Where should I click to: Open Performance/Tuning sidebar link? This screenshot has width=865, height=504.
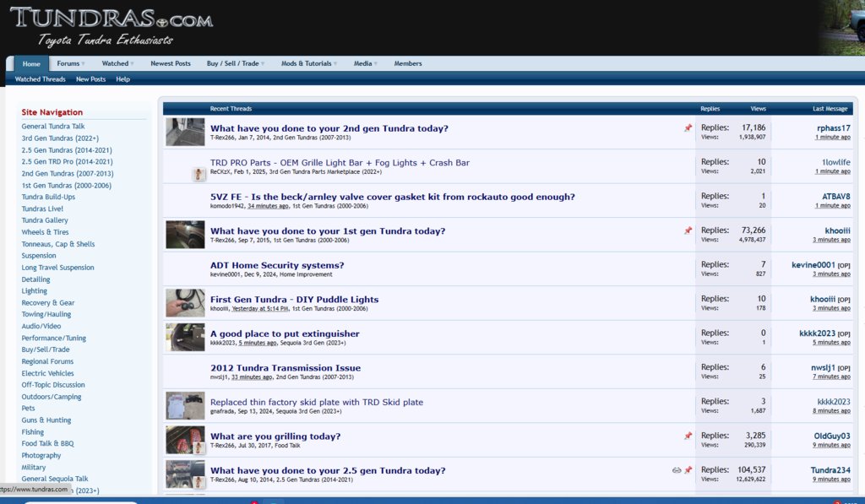click(53, 338)
